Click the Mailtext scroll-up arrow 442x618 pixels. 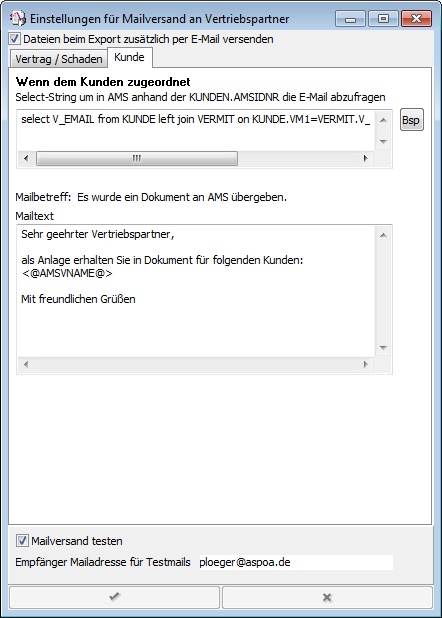(383, 235)
